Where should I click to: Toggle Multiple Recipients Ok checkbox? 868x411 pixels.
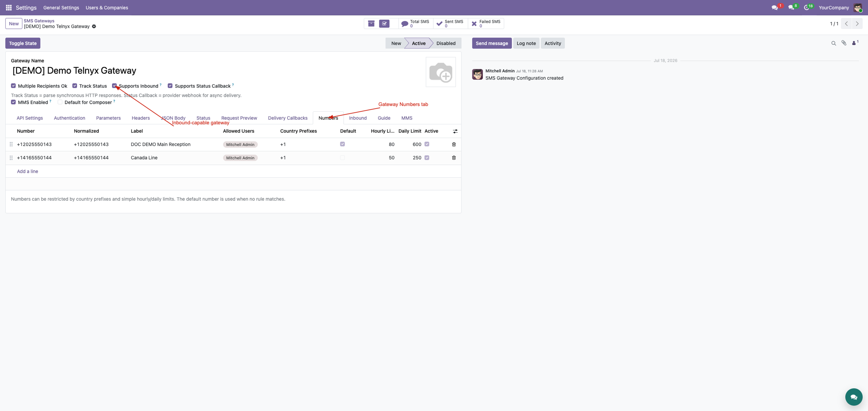(13, 86)
